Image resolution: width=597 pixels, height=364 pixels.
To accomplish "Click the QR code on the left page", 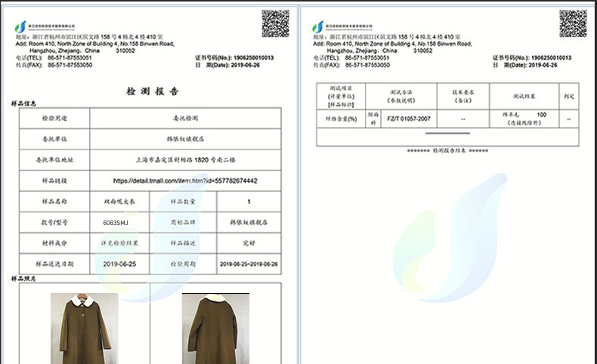I will (x=276, y=24).
